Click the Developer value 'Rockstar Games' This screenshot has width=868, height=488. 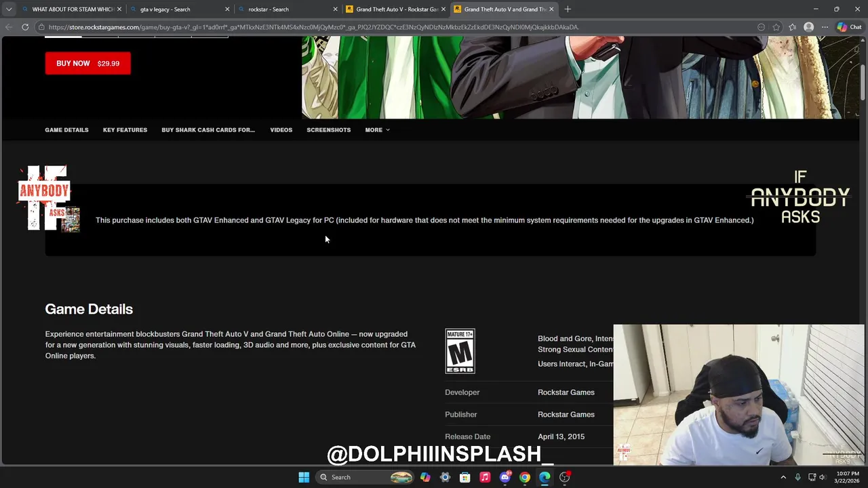pos(566,392)
